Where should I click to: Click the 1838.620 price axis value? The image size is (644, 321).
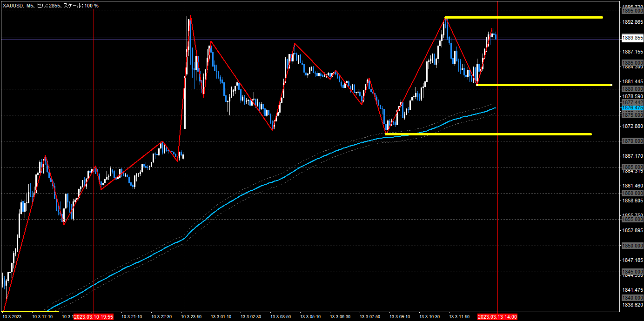[x=632, y=305]
